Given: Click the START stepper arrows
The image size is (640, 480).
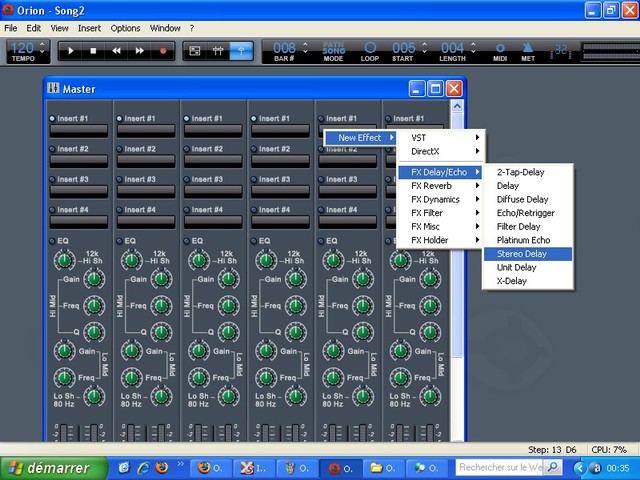Looking at the screenshot, I should click(x=424, y=47).
